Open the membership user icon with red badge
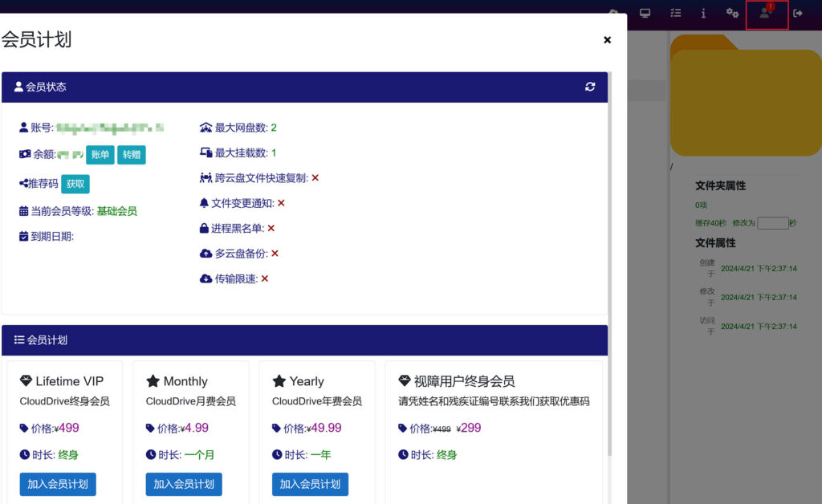 [x=767, y=14]
